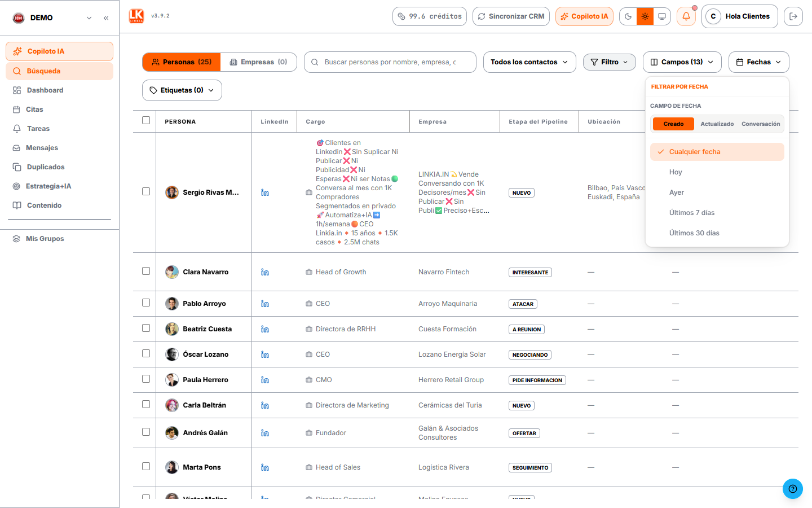The height and width of the screenshot is (508, 812).
Task: Open Mis Grupos in sidebar
Action: coord(59,239)
